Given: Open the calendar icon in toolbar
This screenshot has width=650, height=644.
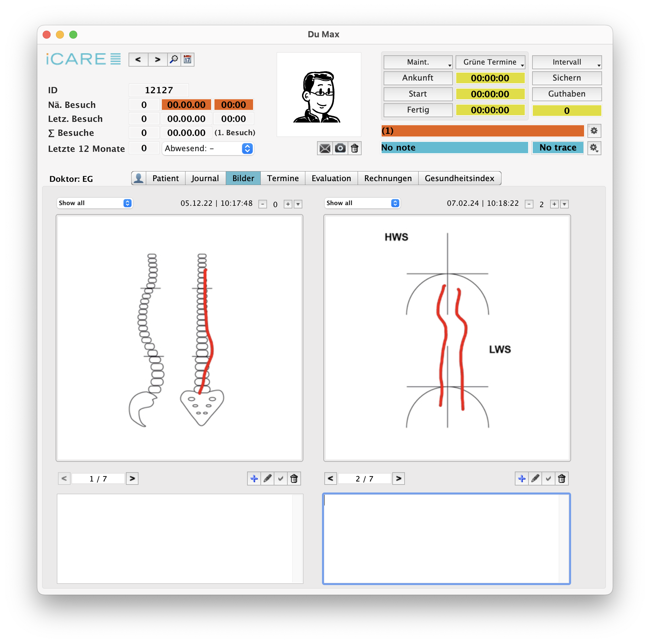Looking at the screenshot, I should point(187,60).
